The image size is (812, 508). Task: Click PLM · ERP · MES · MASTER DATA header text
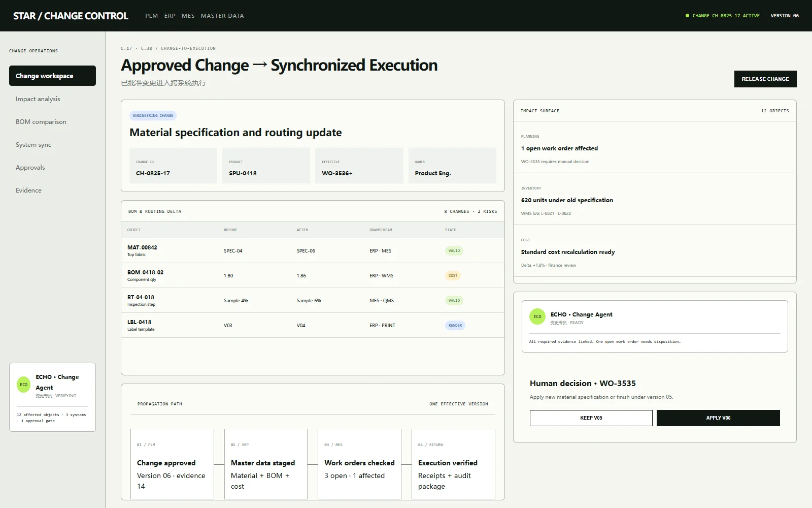point(194,16)
